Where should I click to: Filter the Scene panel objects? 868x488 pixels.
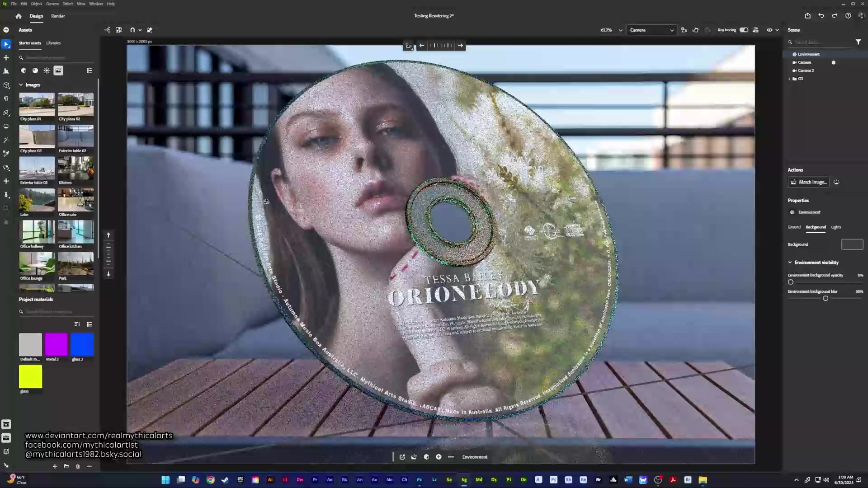tap(858, 42)
